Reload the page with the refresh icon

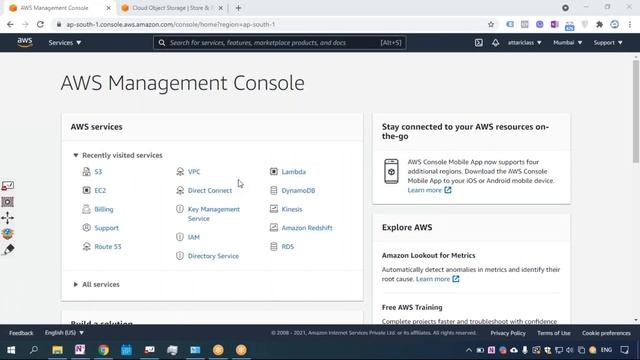coord(40,24)
